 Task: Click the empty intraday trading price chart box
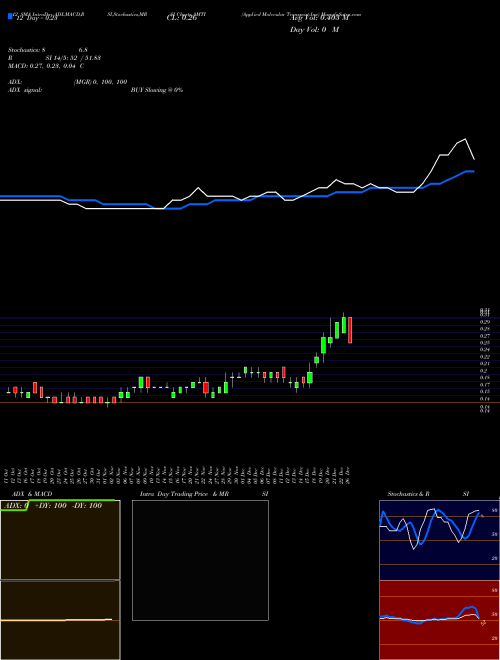(200, 560)
